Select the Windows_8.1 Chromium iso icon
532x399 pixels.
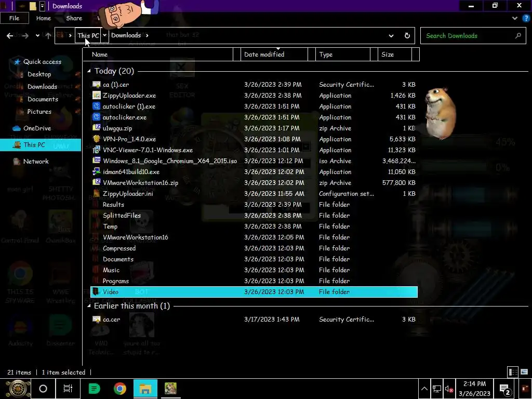pyautogui.click(x=96, y=161)
